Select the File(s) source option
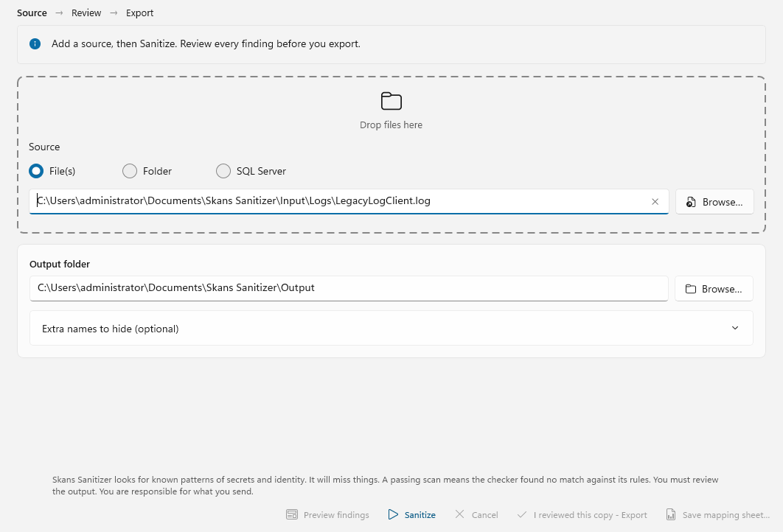Image resolution: width=783 pixels, height=532 pixels. click(x=52, y=171)
